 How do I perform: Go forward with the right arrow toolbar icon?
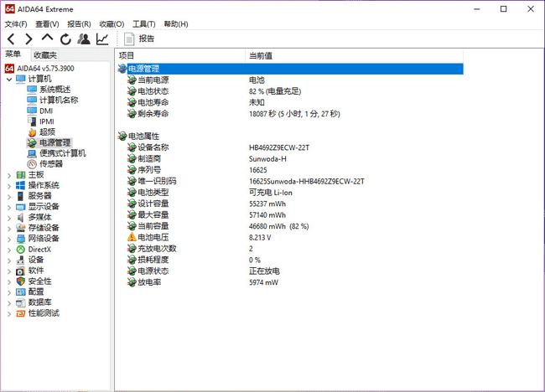(x=29, y=39)
